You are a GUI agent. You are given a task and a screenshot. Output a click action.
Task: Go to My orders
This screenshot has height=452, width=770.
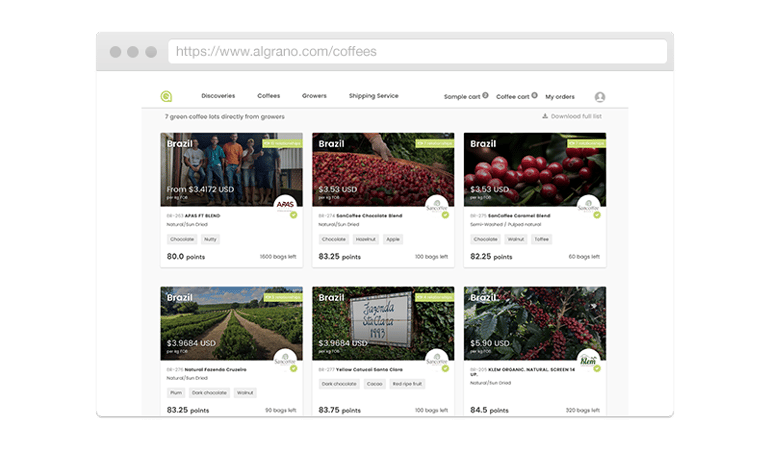tap(560, 97)
